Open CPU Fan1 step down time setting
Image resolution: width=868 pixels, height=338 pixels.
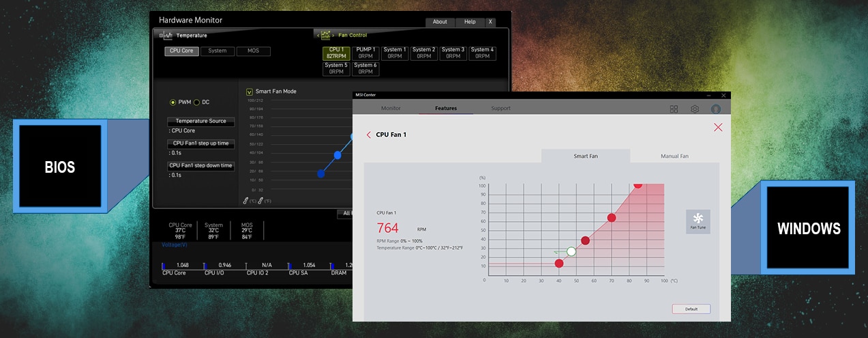[200, 165]
